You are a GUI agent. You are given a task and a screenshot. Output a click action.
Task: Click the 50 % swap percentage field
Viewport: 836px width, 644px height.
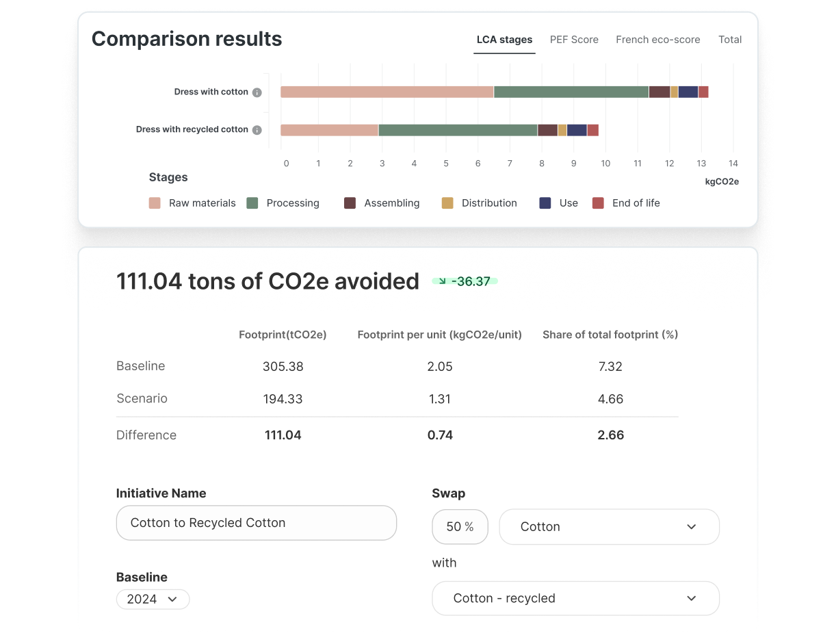click(x=460, y=527)
